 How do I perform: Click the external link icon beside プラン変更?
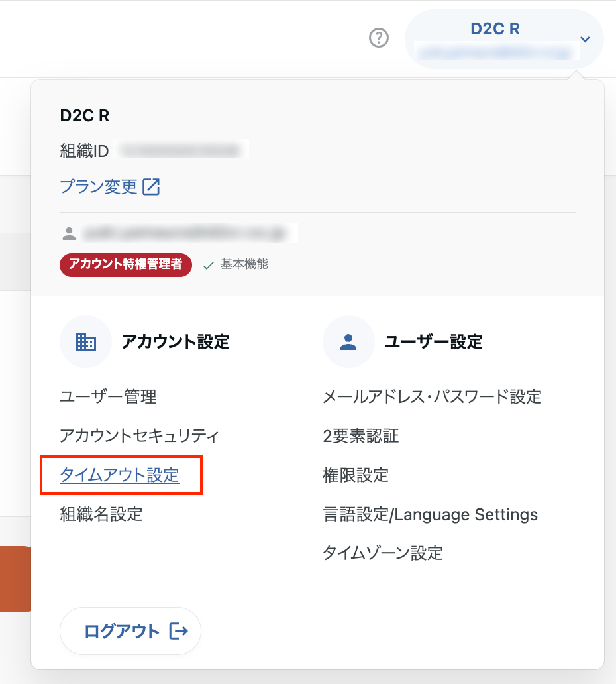[152, 187]
